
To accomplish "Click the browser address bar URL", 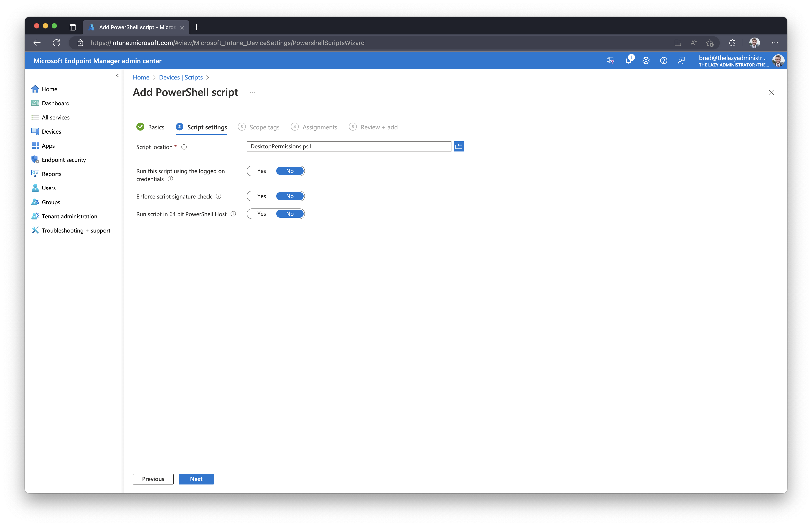I will pyautogui.click(x=227, y=43).
